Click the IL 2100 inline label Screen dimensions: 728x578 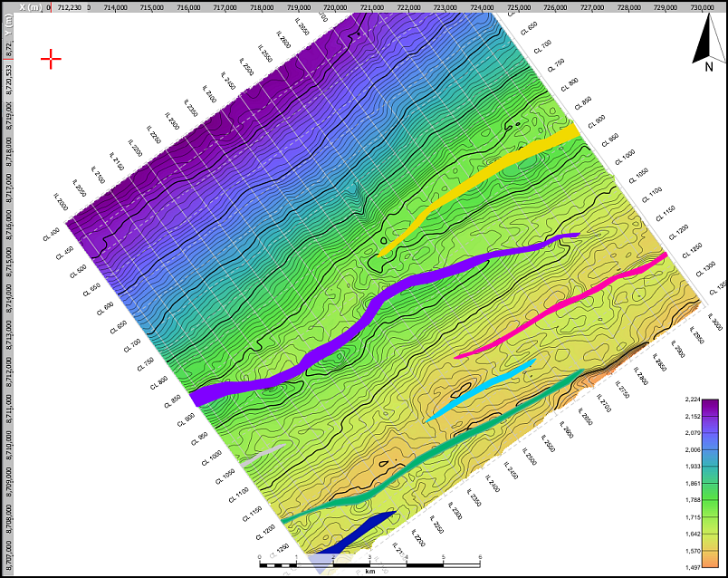click(x=98, y=175)
